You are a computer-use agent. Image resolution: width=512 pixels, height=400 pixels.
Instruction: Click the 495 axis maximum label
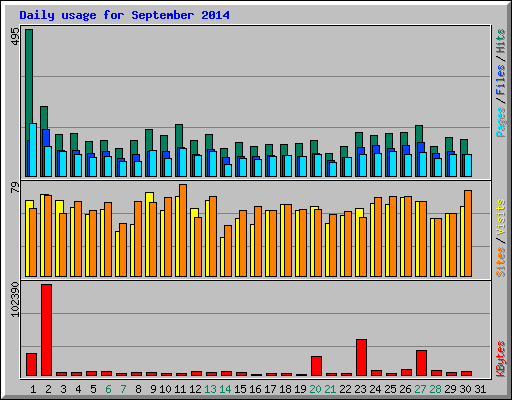15,36
